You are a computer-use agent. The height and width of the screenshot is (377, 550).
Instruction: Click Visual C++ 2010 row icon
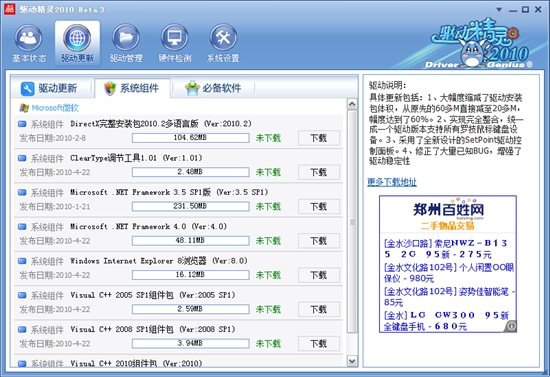click(x=22, y=364)
